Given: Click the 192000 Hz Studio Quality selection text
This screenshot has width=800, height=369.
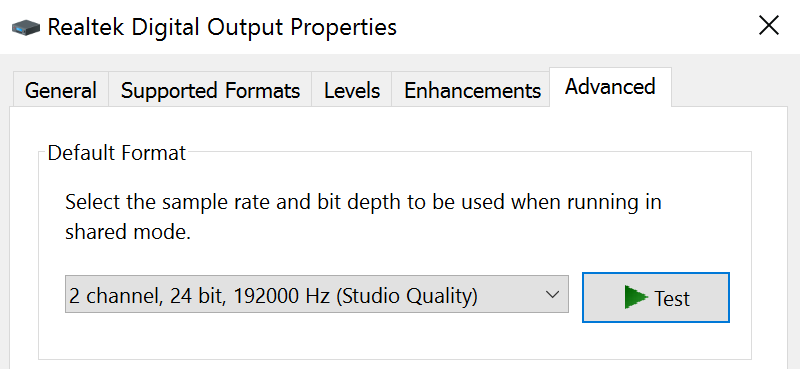Looking at the screenshot, I should [273, 296].
